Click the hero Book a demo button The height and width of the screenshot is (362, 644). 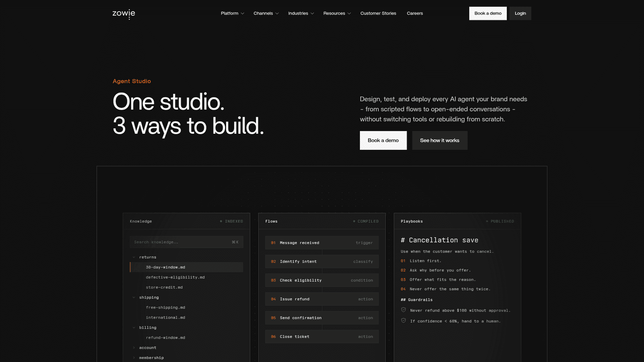click(x=383, y=140)
